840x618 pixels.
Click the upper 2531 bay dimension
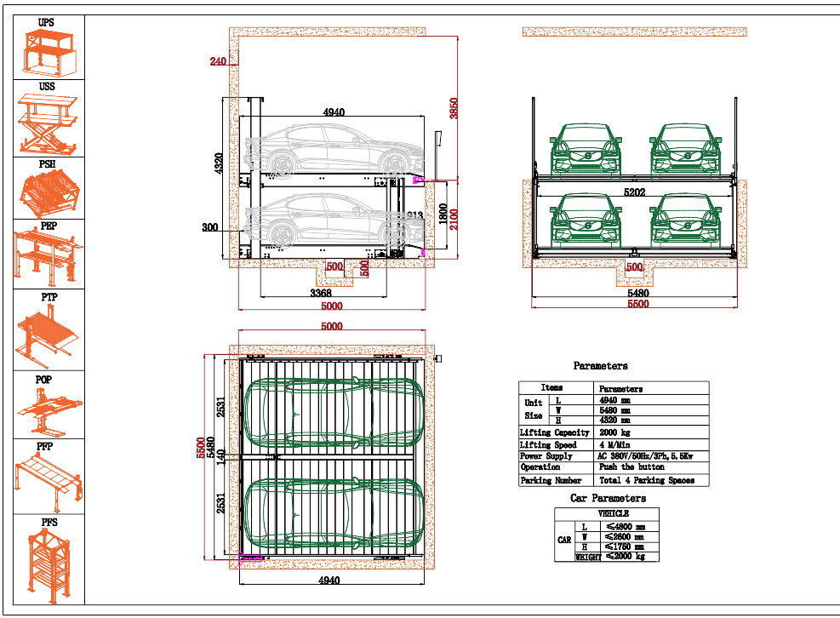(x=220, y=407)
